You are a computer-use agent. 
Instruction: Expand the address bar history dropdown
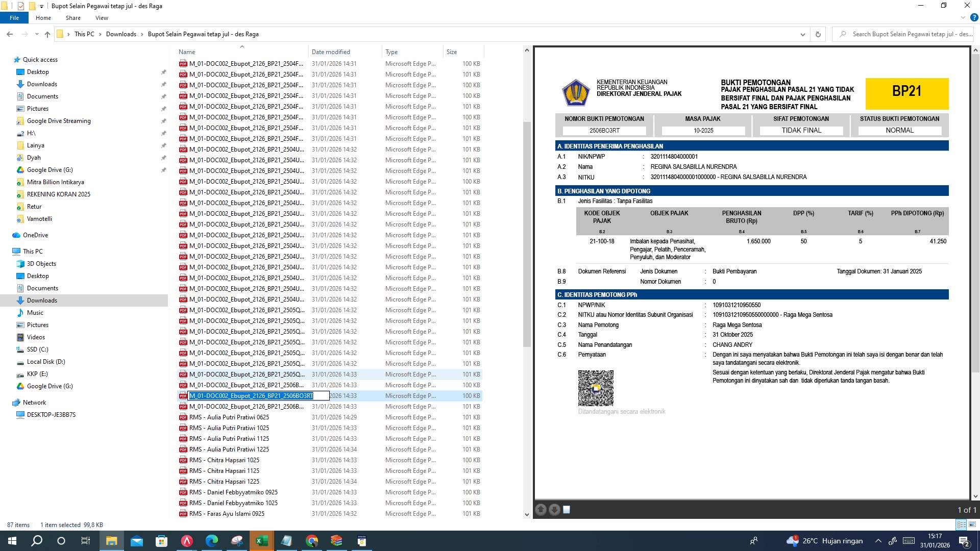(x=802, y=34)
